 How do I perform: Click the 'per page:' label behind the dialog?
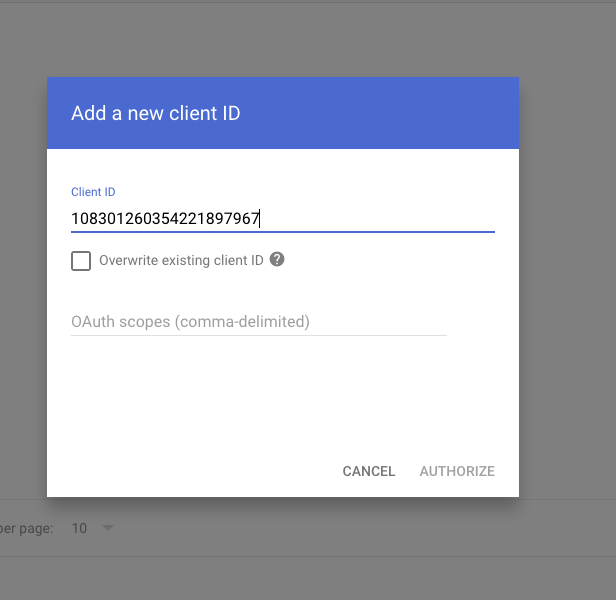click(x=27, y=528)
